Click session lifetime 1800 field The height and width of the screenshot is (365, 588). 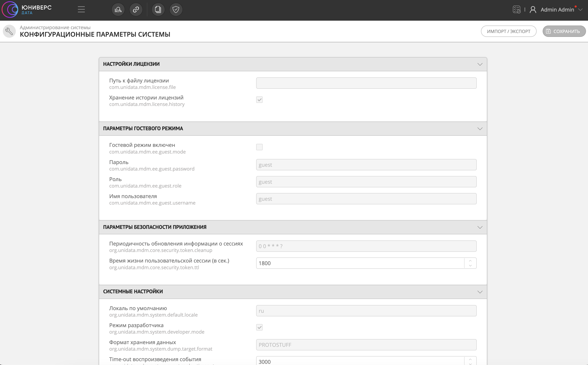pos(360,263)
